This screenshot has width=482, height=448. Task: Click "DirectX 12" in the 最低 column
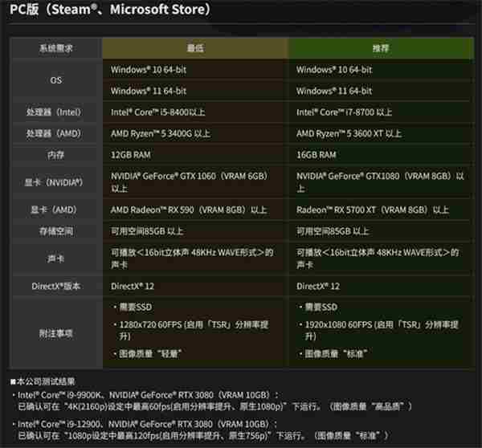[133, 286]
